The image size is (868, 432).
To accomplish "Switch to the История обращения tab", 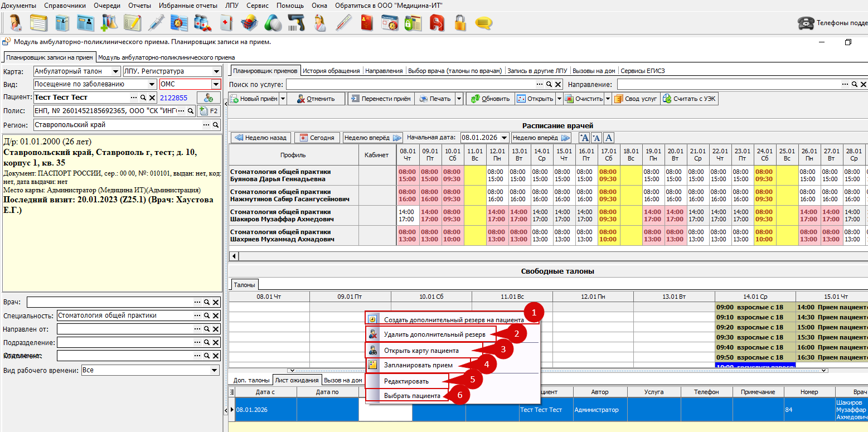I will (x=332, y=71).
